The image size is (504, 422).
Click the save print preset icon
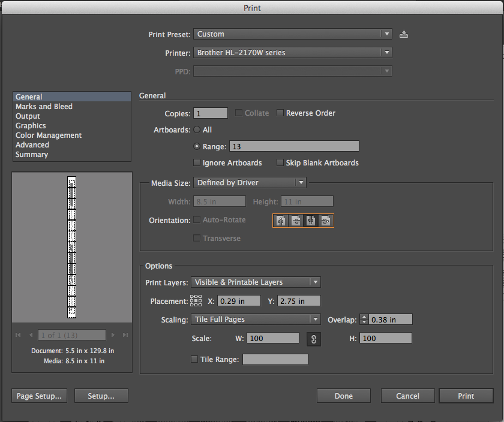click(403, 34)
